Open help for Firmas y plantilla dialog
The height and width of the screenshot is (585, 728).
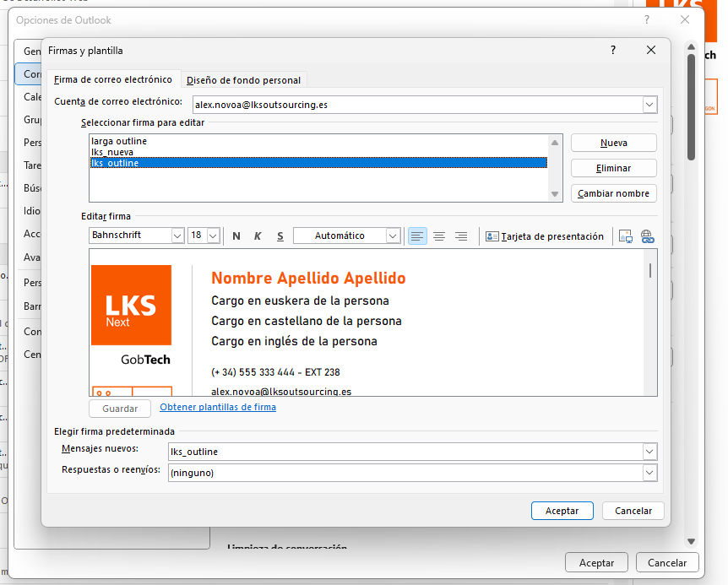613,50
